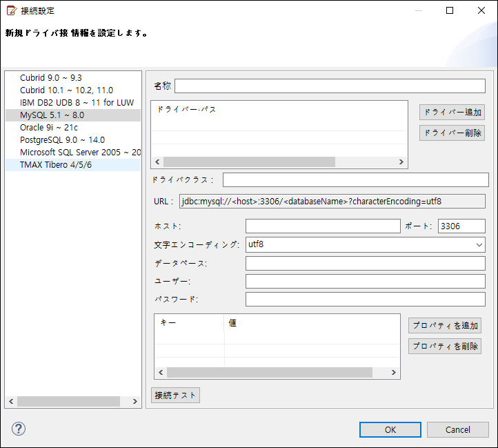Click the データベース input field
The width and height of the screenshot is (498, 448).
click(366, 264)
